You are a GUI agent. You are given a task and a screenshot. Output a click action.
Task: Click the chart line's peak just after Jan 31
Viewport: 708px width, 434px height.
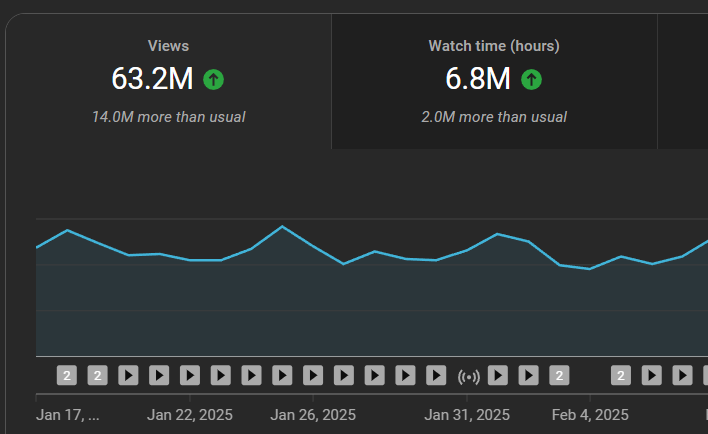point(497,234)
